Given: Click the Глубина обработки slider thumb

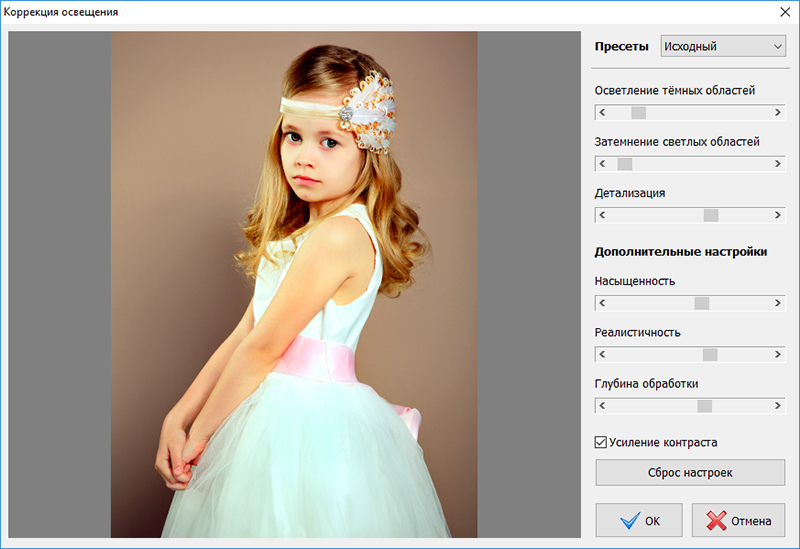Looking at the screenshot, I should click(x=705, y=406).
